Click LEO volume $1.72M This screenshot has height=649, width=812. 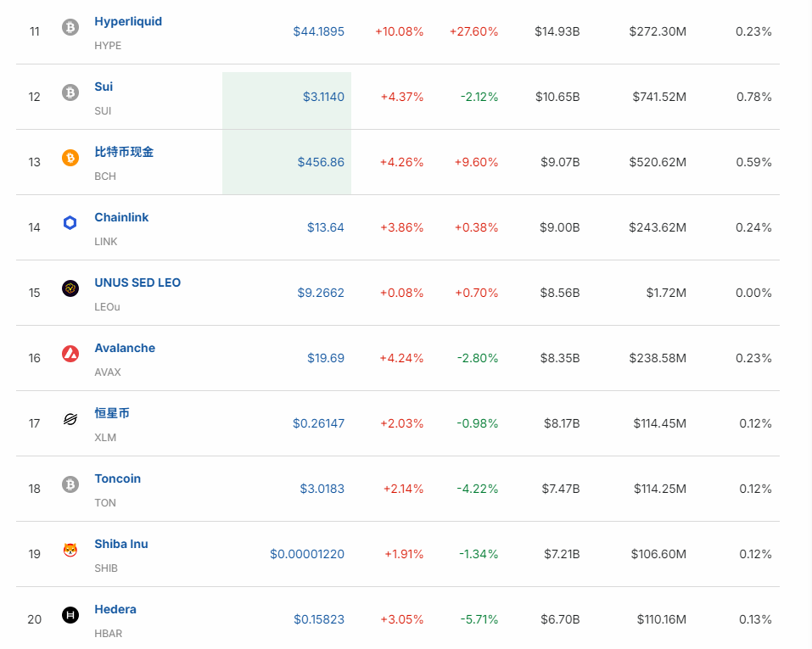click(x=666, y=293)
